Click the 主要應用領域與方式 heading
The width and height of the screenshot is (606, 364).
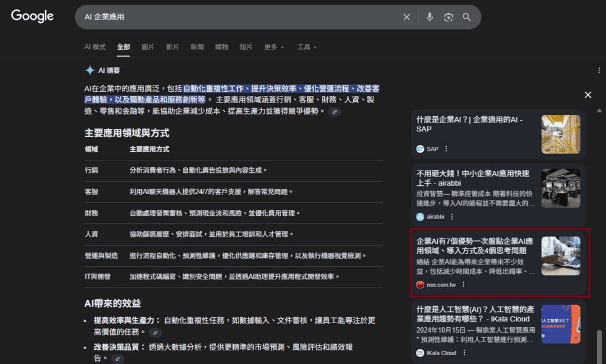[127, 133]
